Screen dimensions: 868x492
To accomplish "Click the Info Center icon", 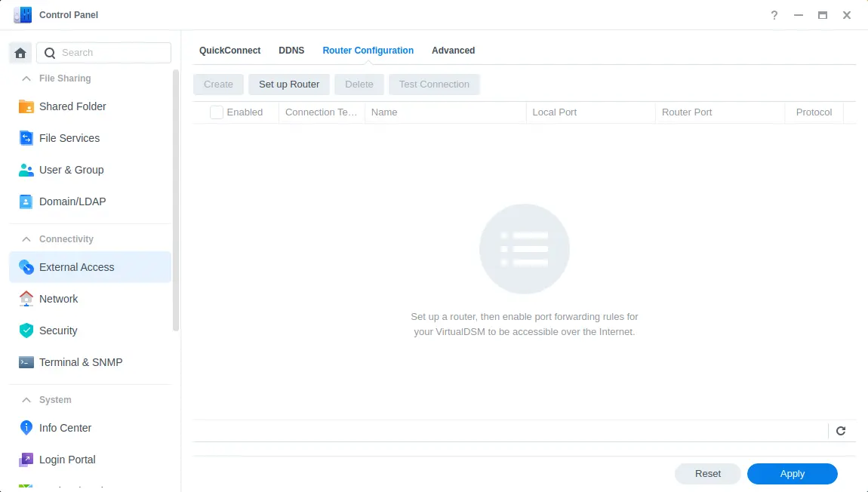I will [x=26, y=428].
